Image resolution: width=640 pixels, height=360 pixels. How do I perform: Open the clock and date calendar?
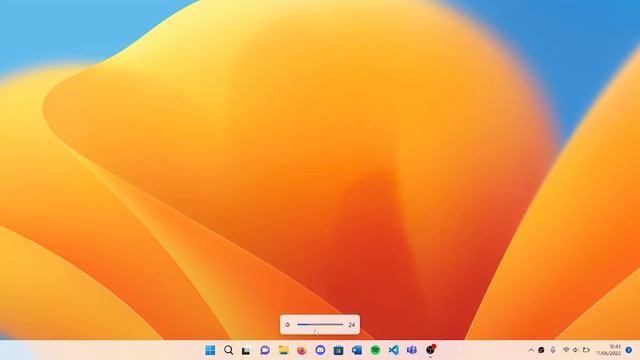point(609,350)
